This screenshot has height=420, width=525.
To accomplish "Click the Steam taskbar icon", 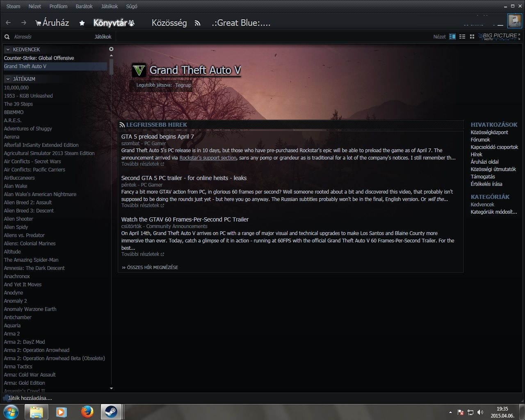I will [110, 411].
